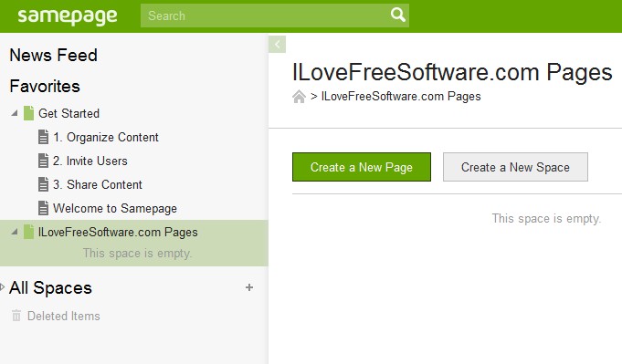Click sidebar text This space is empty

(137, 253)
